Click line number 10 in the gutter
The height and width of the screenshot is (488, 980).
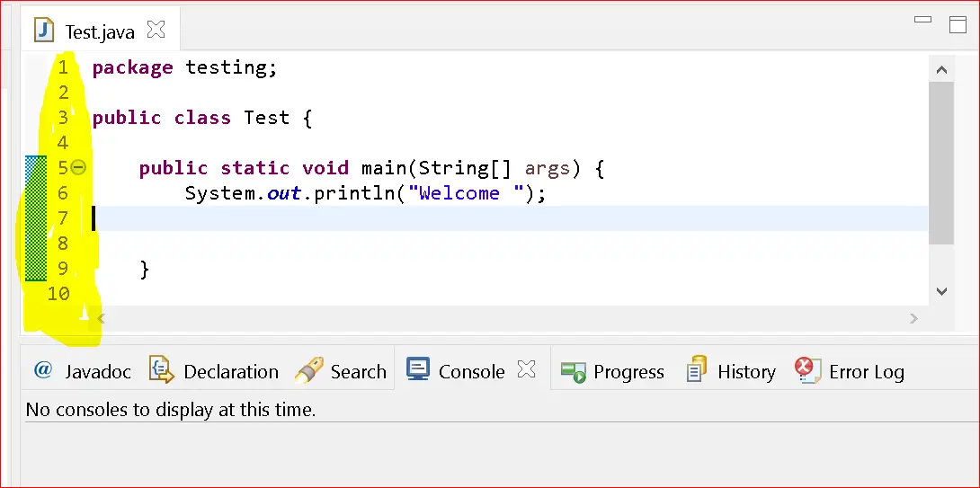tap(58, 292)
